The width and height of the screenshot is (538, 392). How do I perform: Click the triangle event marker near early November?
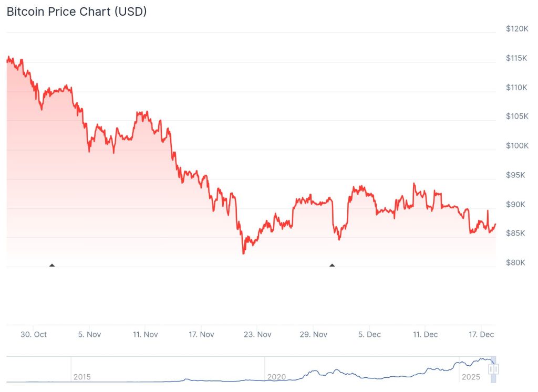[x=51, y=265]
